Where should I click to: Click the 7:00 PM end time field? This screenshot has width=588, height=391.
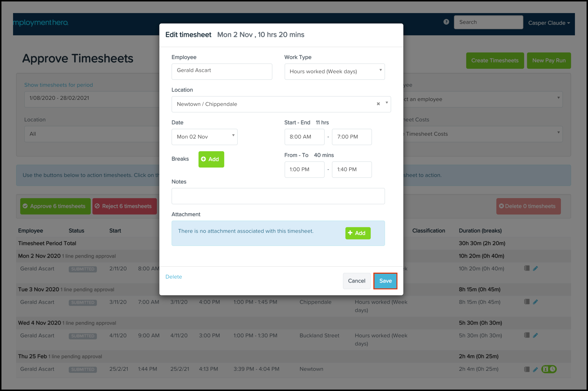[352, 137]
